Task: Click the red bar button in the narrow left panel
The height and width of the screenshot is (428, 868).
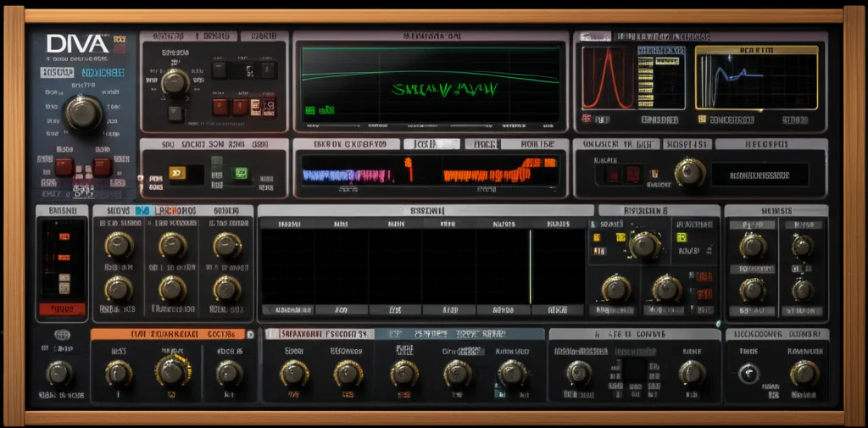Action: pos(60,309)
